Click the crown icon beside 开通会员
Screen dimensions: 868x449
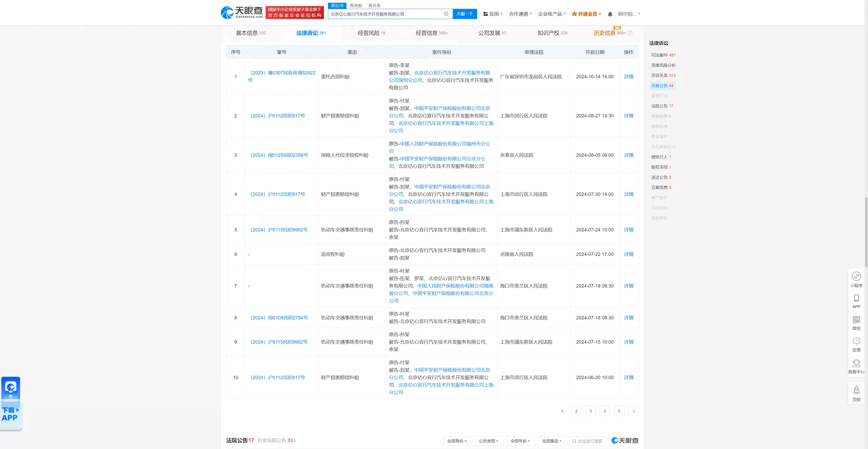(574, 14)
